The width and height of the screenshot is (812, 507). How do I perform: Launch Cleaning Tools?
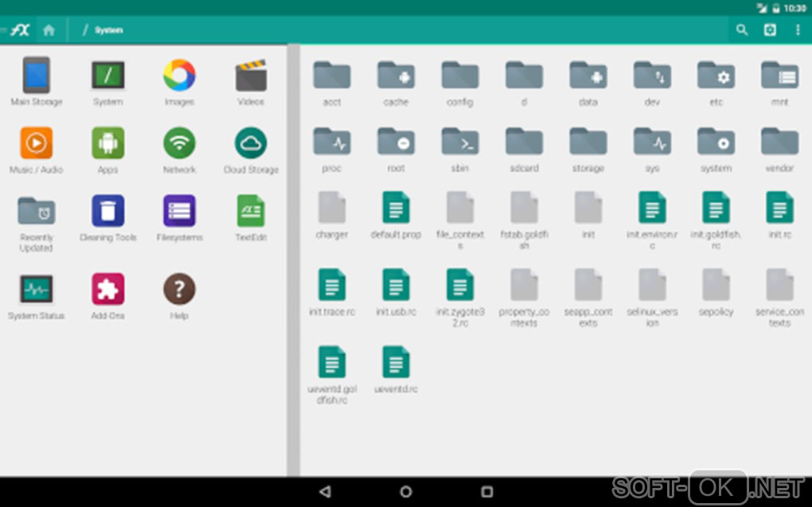click(107, 212)
